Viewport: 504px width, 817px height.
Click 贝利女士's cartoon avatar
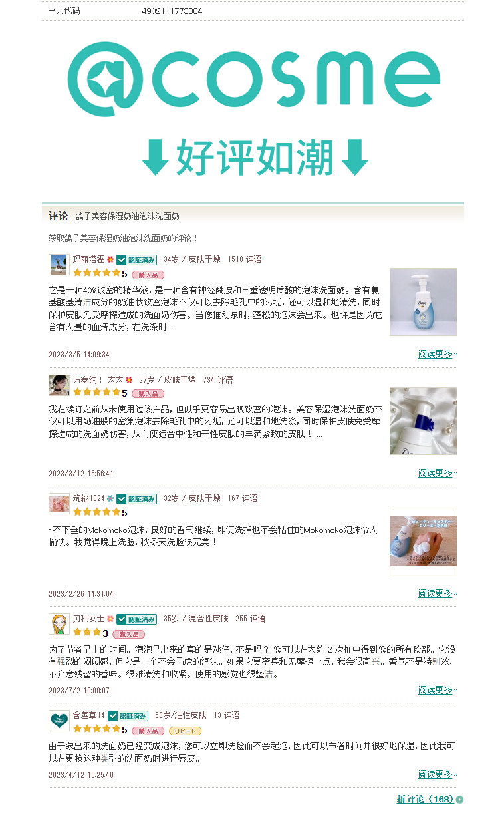(59, 624)
